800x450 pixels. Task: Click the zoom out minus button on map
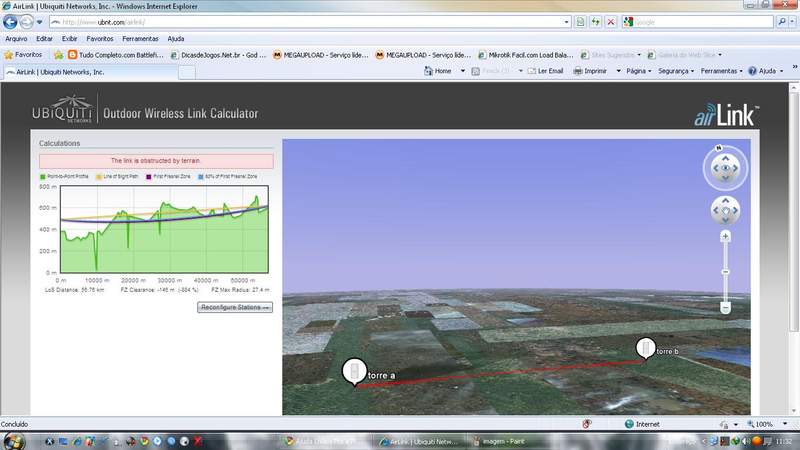pyautogui.click(x=725, y=308)
